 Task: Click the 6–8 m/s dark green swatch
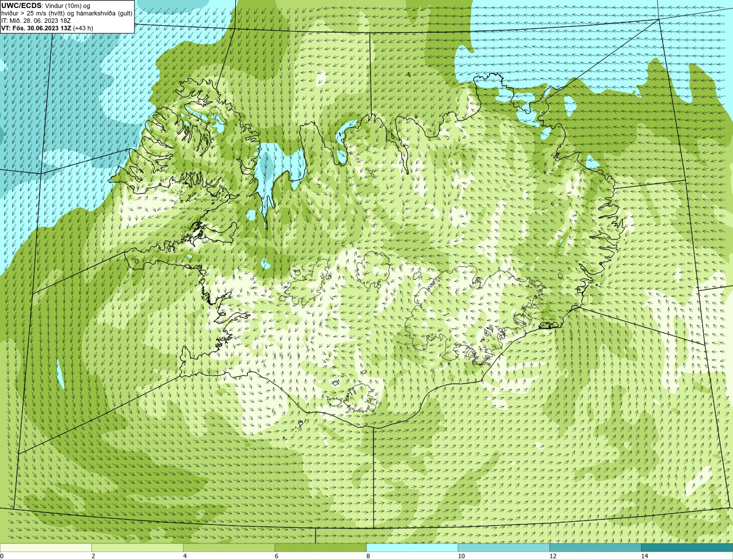click(321, 547)
